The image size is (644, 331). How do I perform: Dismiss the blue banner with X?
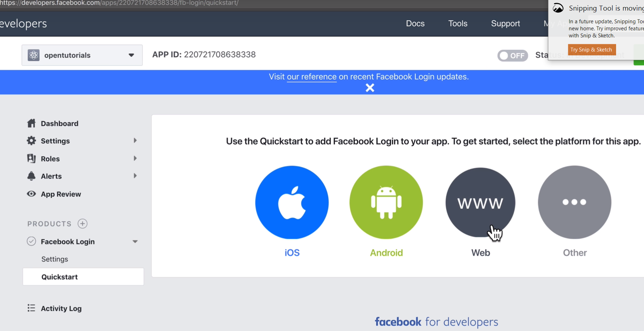tap(370, 88)
